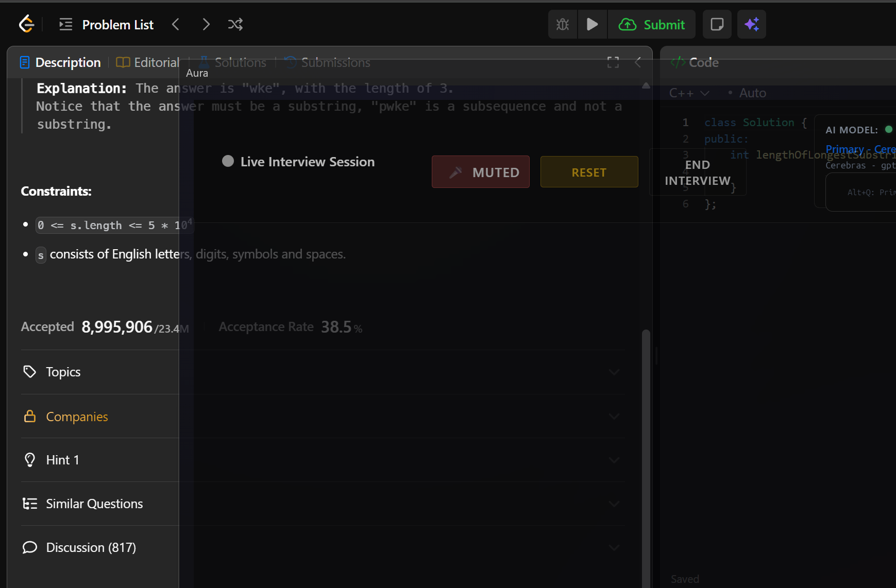Click the LeetCode logo
Screen dimensions: 896x588
(x=26, y=24)
